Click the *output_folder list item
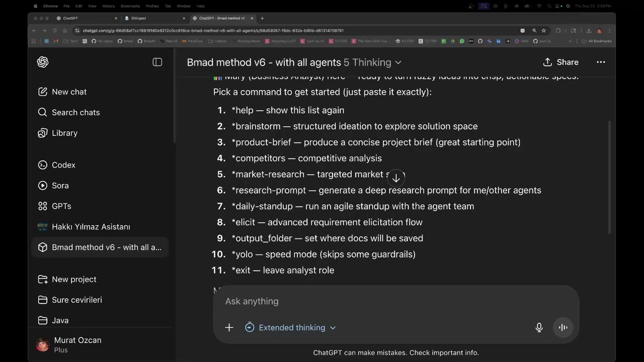 327,238
